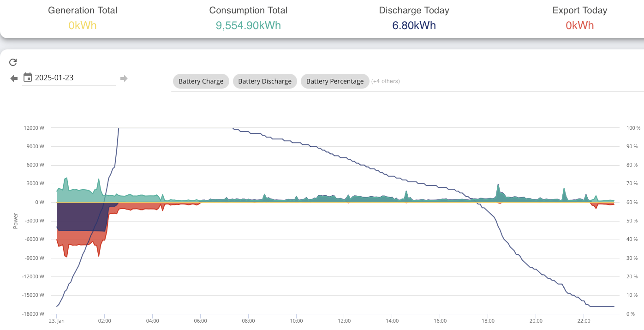Toggle the Battery Percentage chip
This screenshot has width=644, height=330.
(335, 81)
